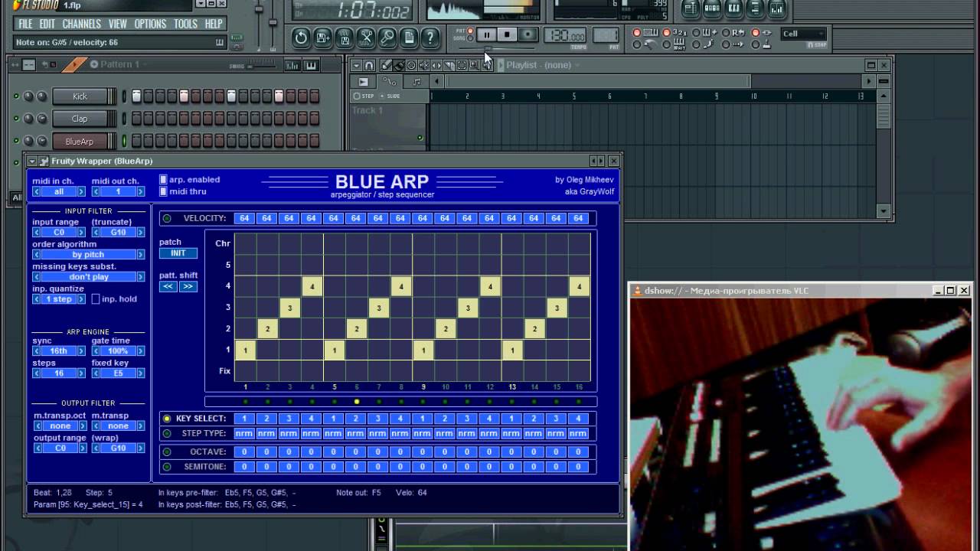Open the Cell snap dropdown in toolbar
The width and height of the screenshot is (980, 551).
click(802, 34)
